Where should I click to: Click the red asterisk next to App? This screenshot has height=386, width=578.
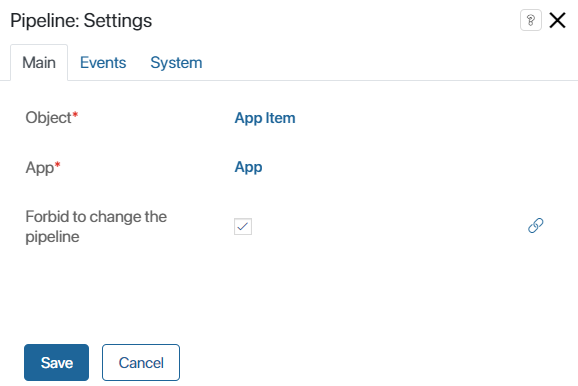point(57,164)
